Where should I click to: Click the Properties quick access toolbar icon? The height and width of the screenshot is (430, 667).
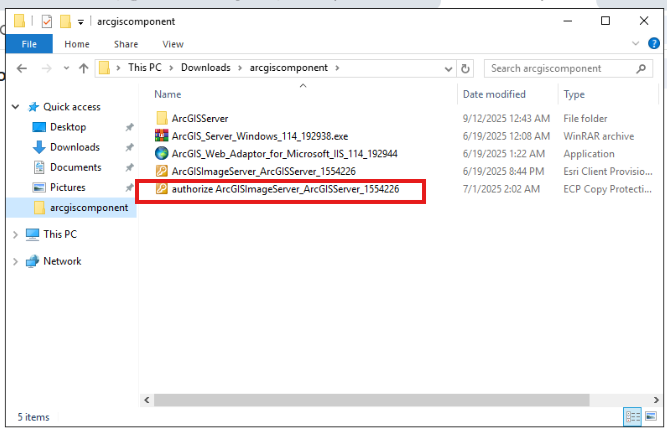(46, 21)
